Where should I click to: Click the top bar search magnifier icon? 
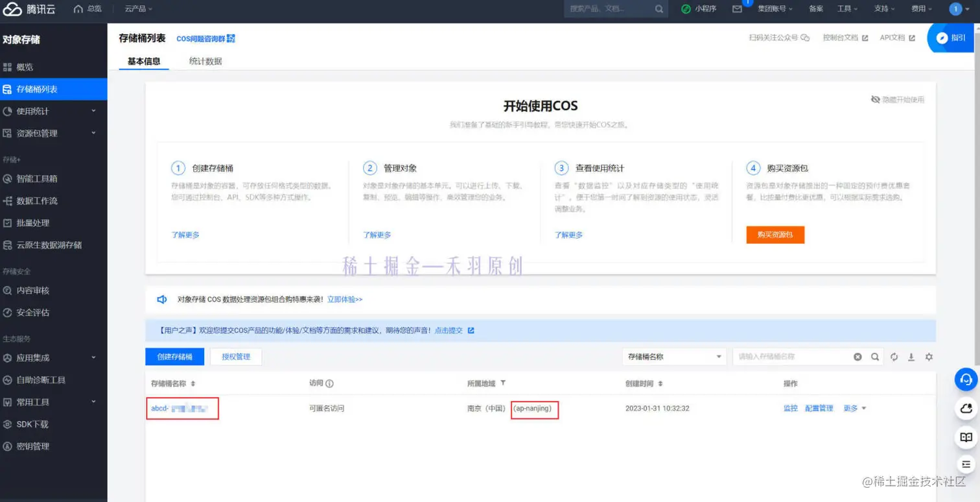click(x=659, y=9)
